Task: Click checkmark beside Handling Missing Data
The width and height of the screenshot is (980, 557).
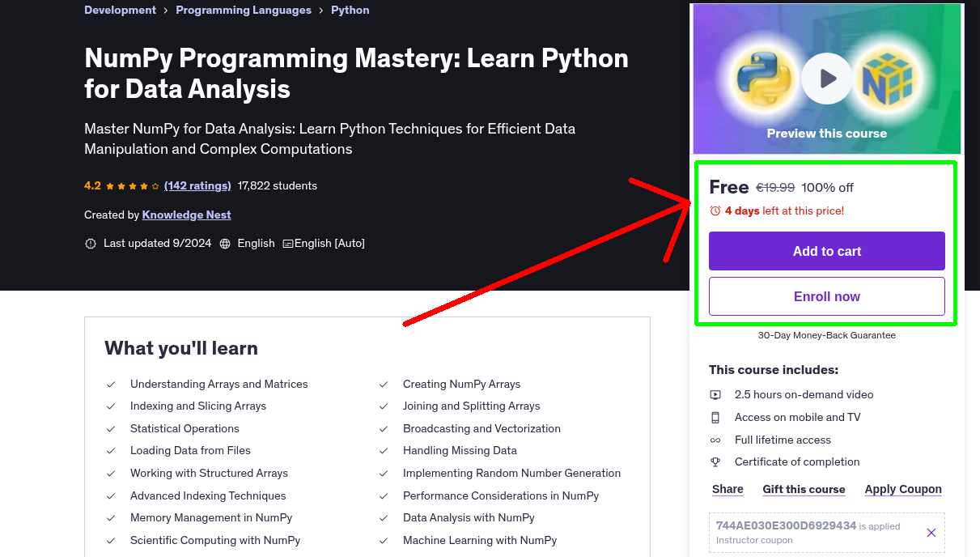Action: (x=384, y=451)
